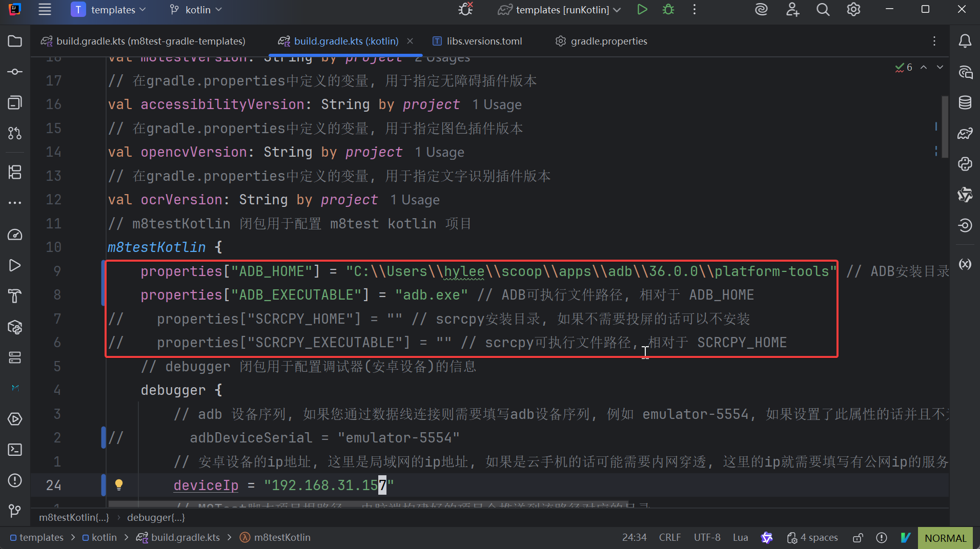The image size is (980, 549).
Task: Open the Terminal tool window
Action: [x=15, y=450]
